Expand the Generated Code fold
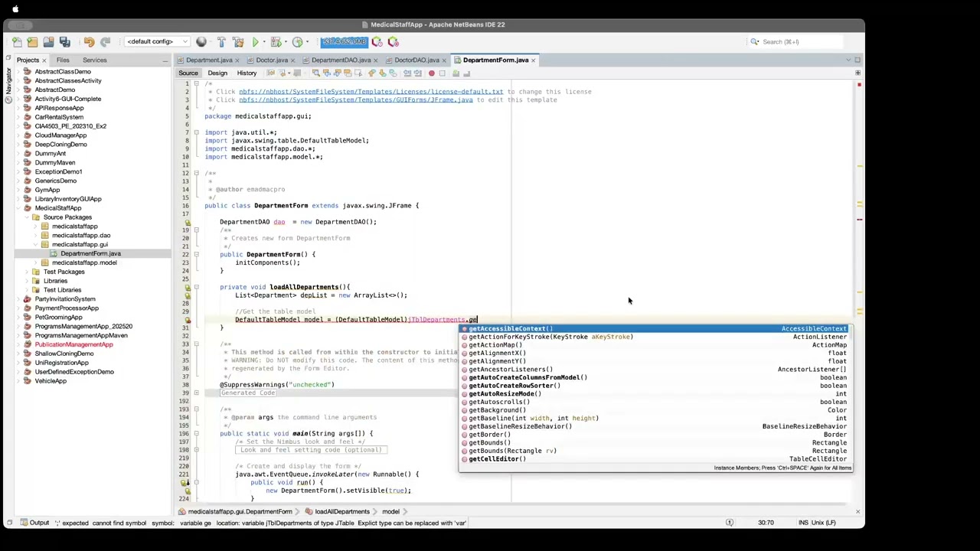The height and width of the screenshot is (551, 980). point(197,393)
